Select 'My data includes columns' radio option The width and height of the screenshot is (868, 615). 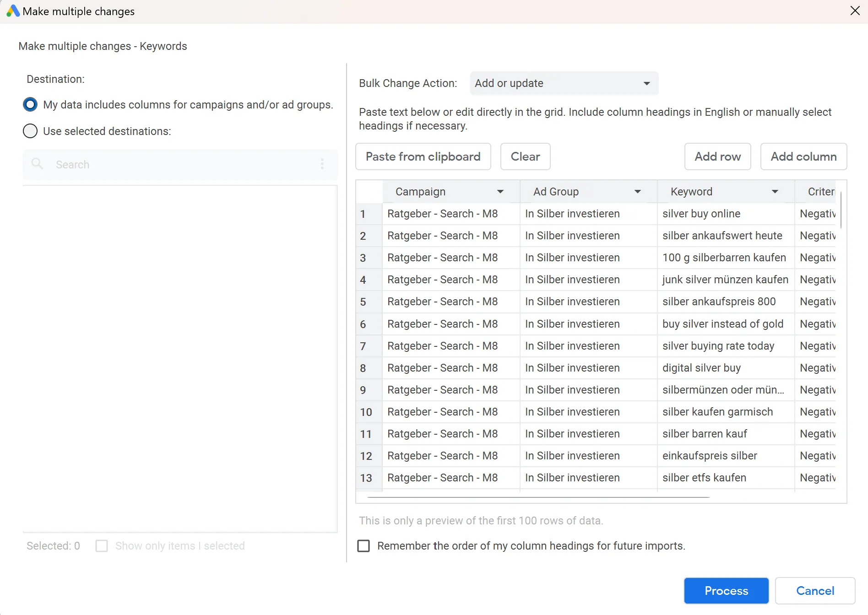coord(30,105)
